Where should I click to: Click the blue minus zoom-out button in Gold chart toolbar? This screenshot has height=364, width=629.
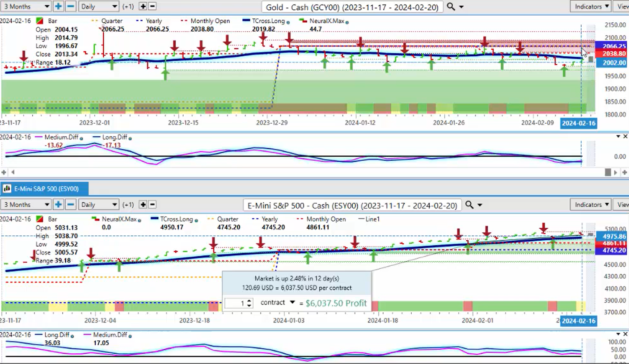[x=71, y=6]
